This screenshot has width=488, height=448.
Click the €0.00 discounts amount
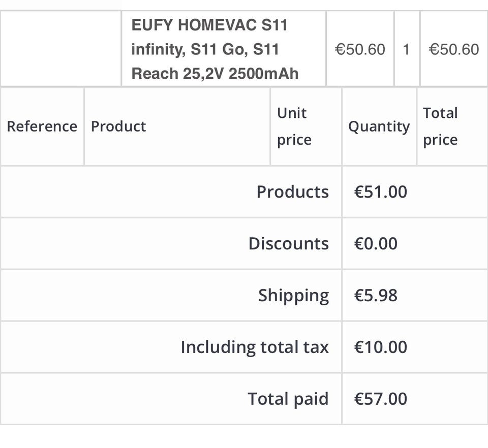pos(376,244)
